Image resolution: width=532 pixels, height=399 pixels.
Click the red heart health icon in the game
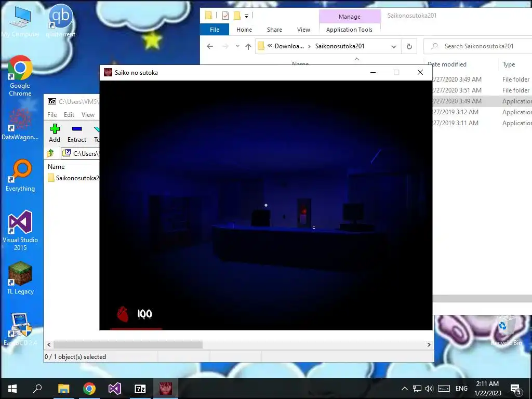click(123, 314)
